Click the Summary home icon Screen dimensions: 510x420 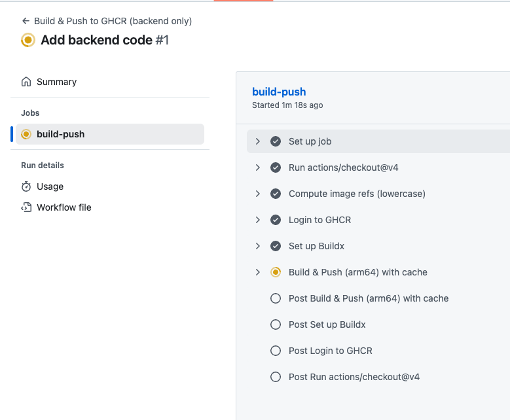pos(26,82)
